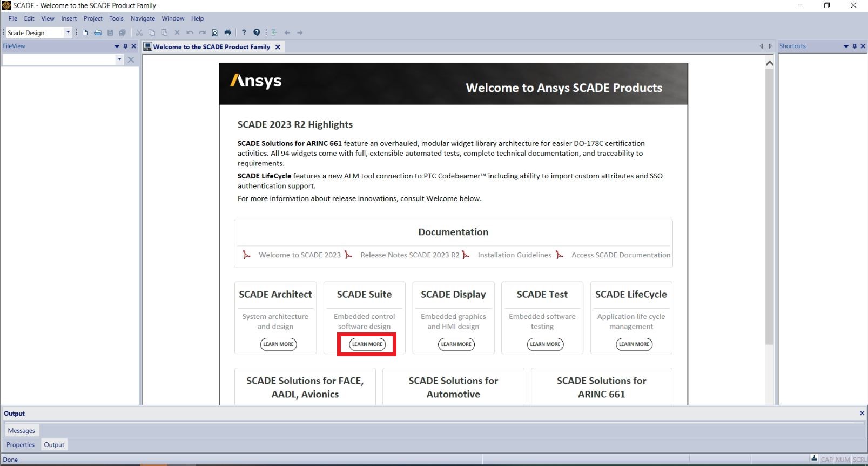Click Learn More under SCADE Test
Screen dimensions: 868x466
coord(545,344)
